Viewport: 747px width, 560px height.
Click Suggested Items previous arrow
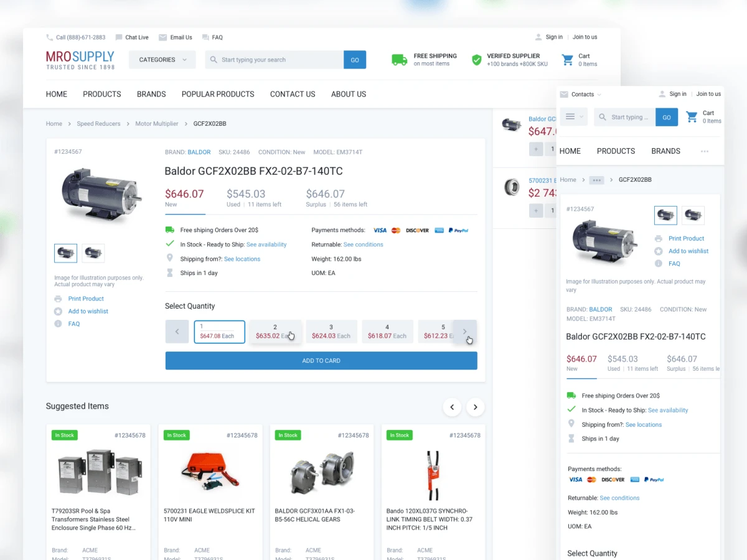[452, 407]
